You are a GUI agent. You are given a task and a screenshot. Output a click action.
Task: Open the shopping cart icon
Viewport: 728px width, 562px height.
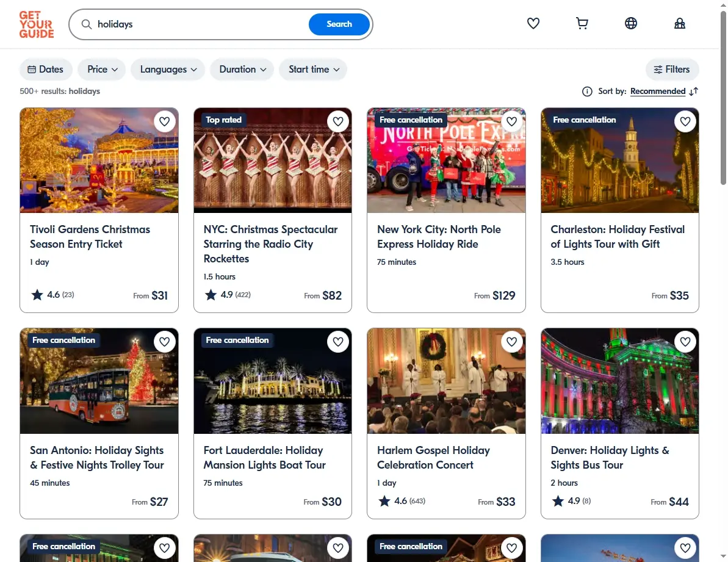point(582,23)
